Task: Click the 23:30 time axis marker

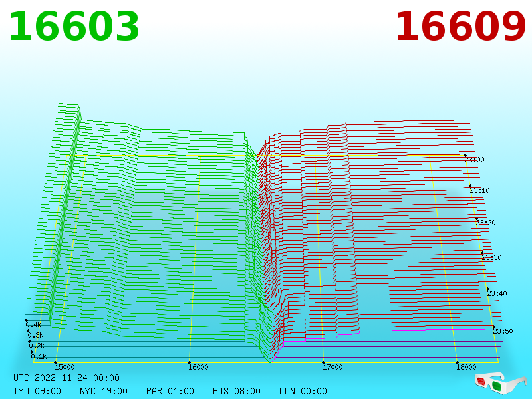Action: coord(491,257)
